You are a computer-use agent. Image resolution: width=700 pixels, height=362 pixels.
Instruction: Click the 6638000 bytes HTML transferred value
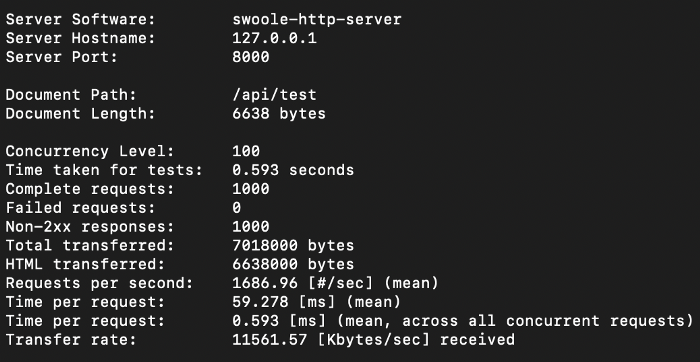pyautogui.click(x=293, y=264)
